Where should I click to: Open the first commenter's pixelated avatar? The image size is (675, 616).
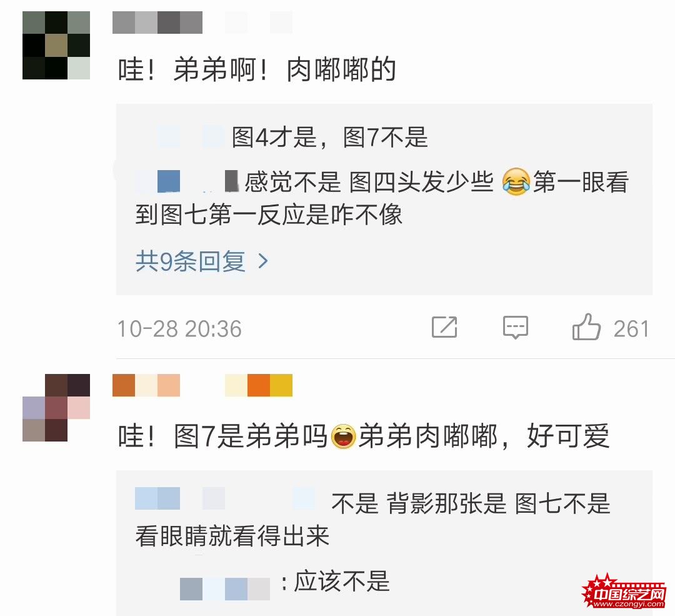(x=56, y=45)
